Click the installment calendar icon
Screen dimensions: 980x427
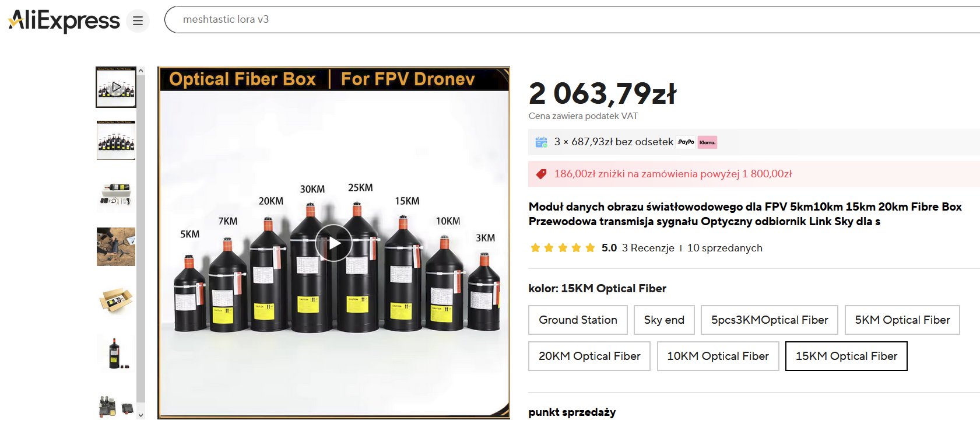542,142
